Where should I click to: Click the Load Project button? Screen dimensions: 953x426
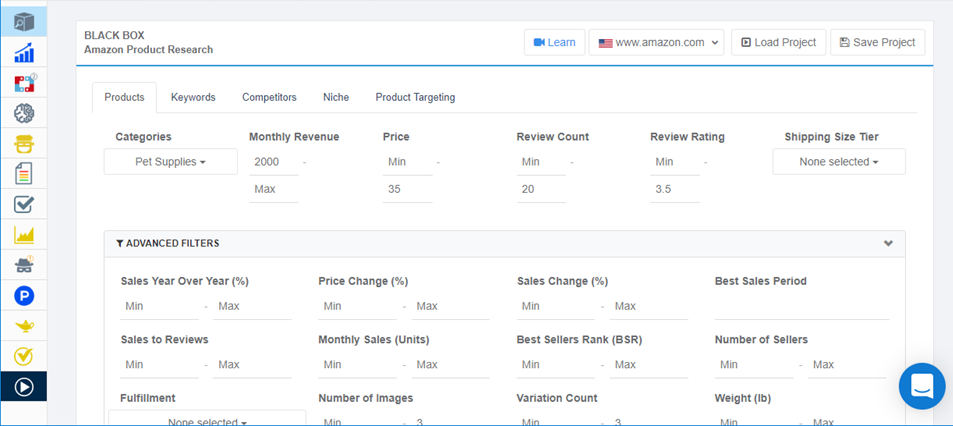779,43
